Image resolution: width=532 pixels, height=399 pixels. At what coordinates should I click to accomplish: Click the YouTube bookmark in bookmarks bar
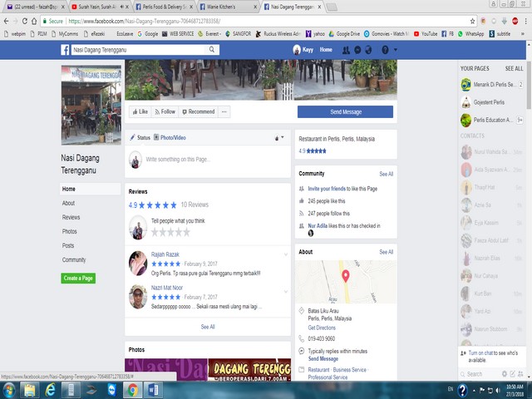[x=428, y=33]
